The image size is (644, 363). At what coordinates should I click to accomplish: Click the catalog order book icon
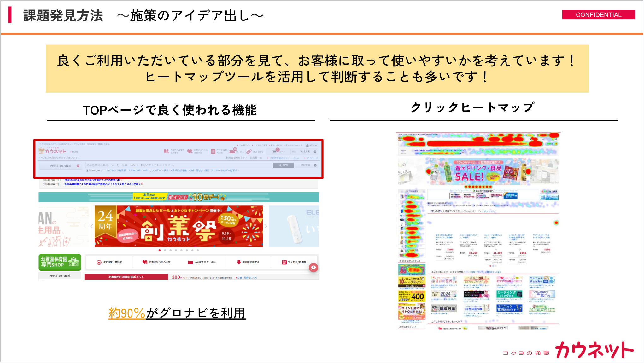[x=166, y=151]
